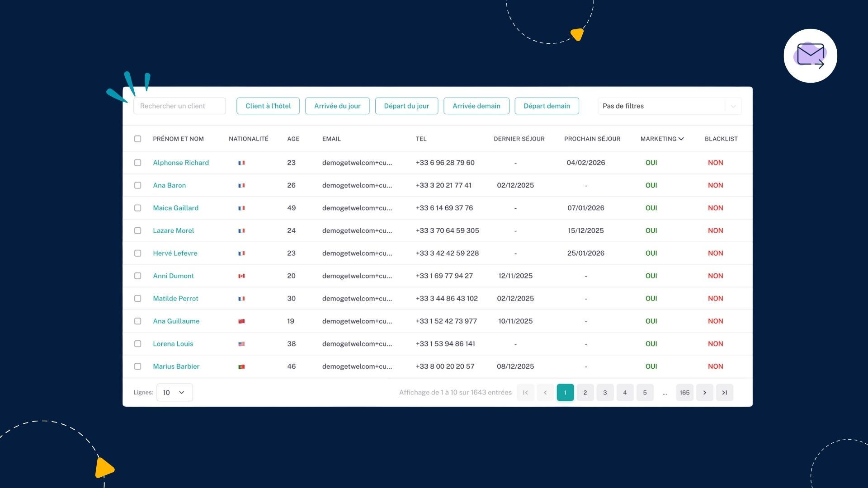This screenshot has width=868, height=488.
Task: Jump to page 165 in pagination
Action: [x=684, y=392]
